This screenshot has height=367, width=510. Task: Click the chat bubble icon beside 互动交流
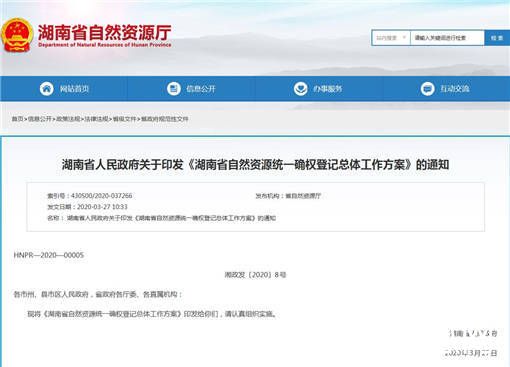coord(427,89)
